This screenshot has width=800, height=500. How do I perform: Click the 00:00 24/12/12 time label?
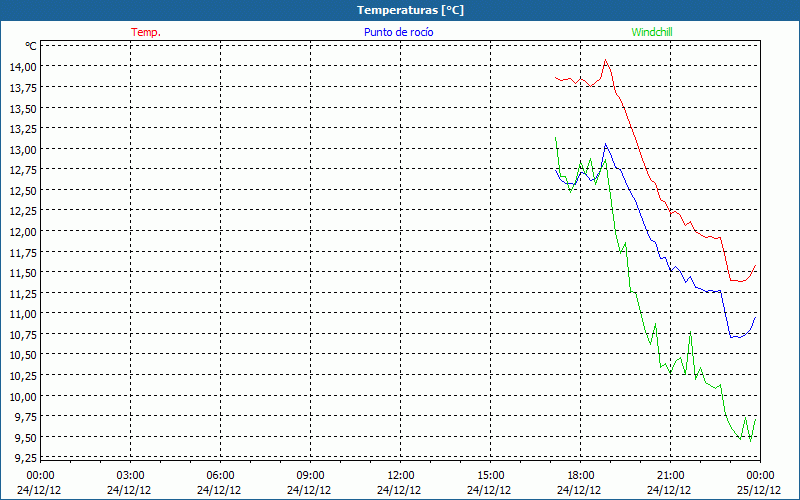39,483
